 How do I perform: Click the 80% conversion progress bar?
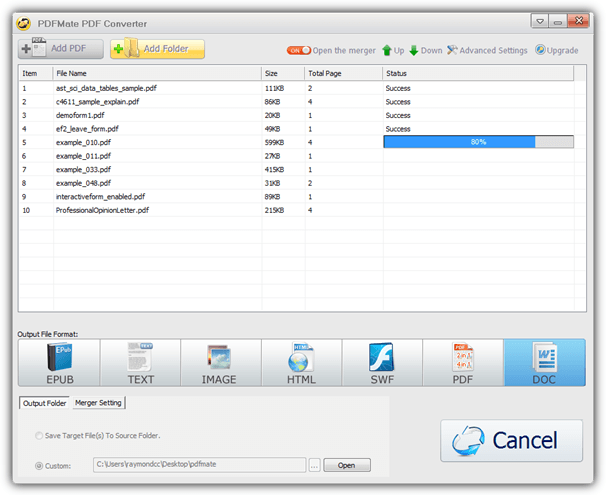(x=478, y=142)
